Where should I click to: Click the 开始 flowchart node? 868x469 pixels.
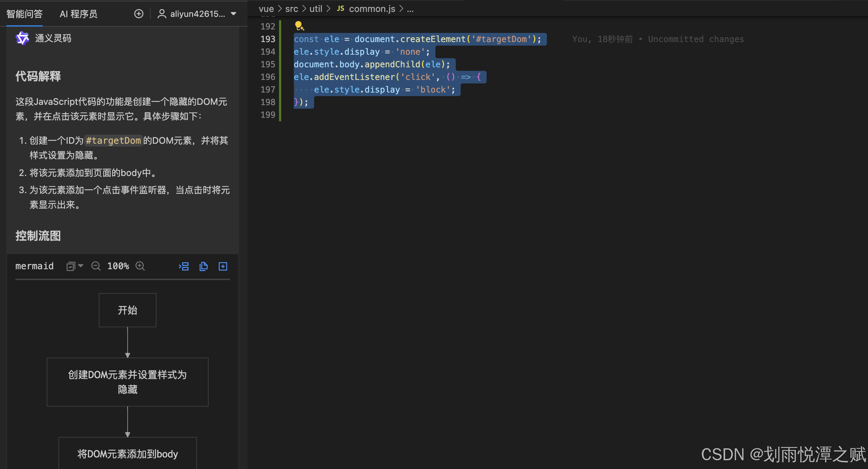point(128,310)
